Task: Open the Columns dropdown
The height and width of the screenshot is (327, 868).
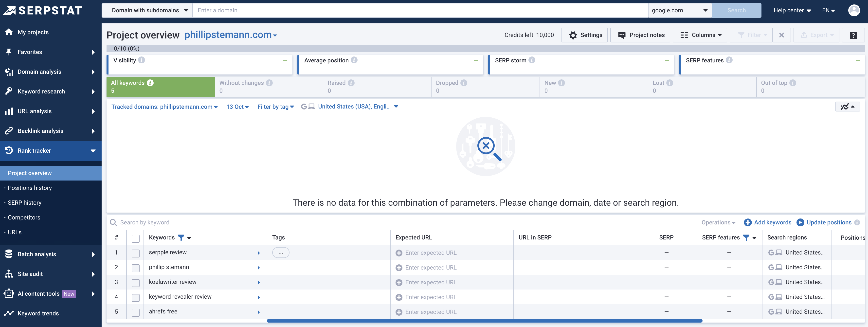Action: pyautogui.click(x=700, y=35)
